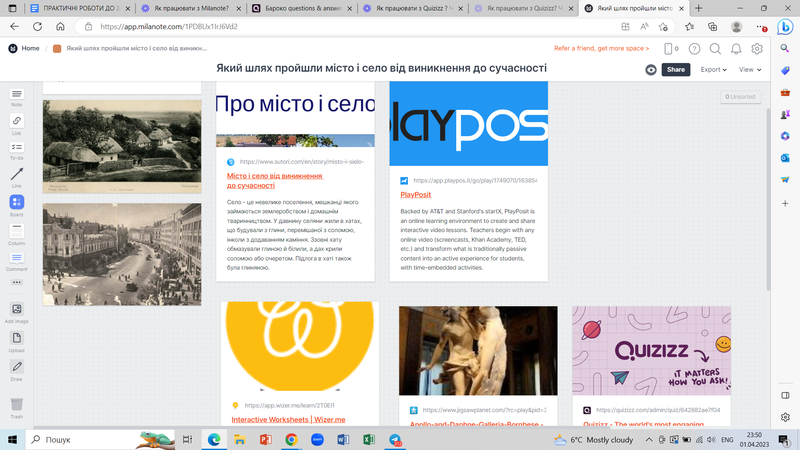
Task: Open a new browser tab
Action: tap(698, 8)
